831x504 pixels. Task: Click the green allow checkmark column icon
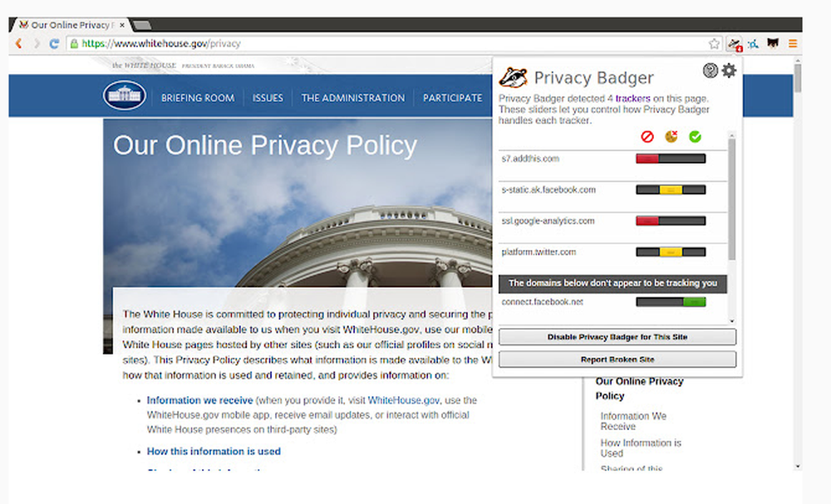point(695,137)
